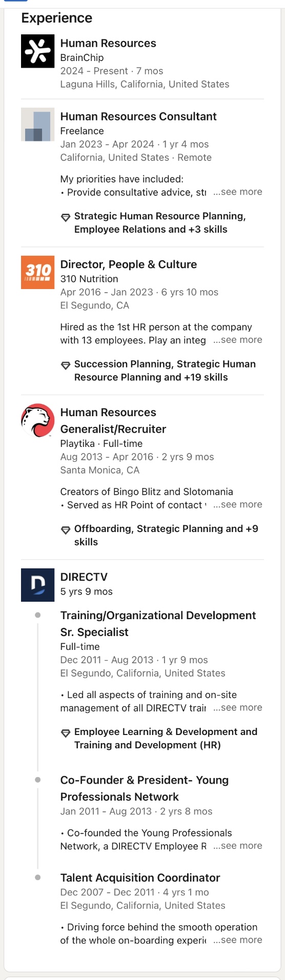
Task: Open the Offboarding, Strategic Planning +9 skills link
Action: [x=166, y=535]
